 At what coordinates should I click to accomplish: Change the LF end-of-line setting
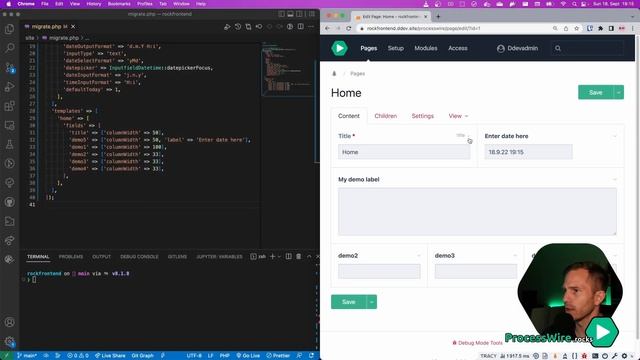click(x=210, y=356)
